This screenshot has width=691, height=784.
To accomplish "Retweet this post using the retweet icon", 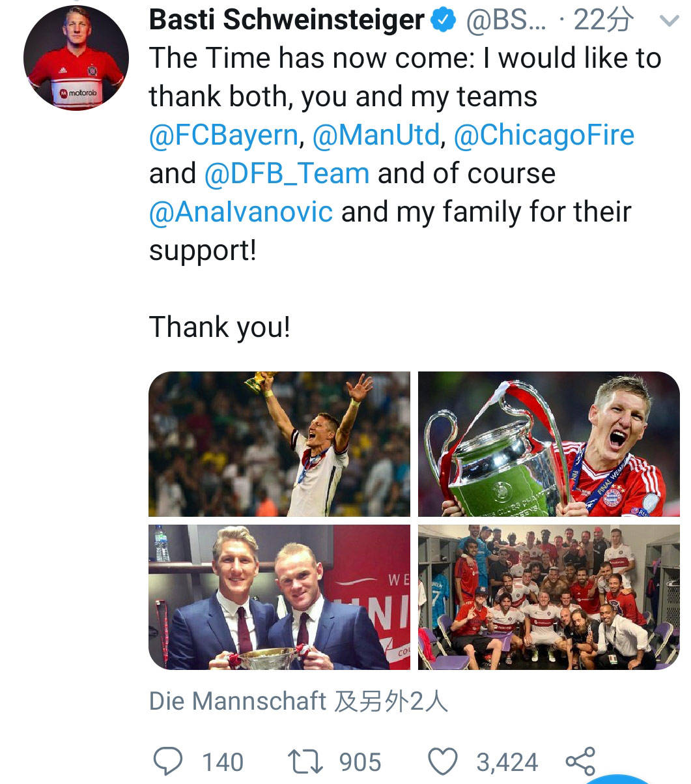I will [x=305, y=761].
